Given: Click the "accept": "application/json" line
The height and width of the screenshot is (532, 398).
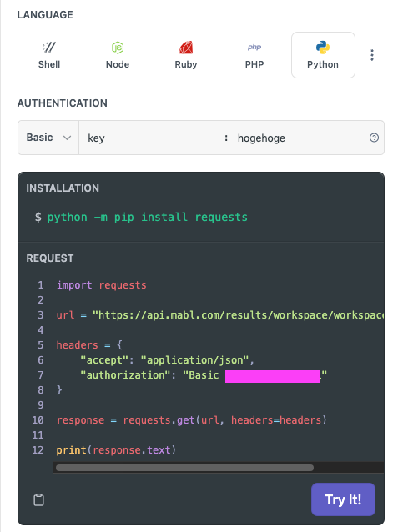Looking at the screenshot, I should [167, 360].
